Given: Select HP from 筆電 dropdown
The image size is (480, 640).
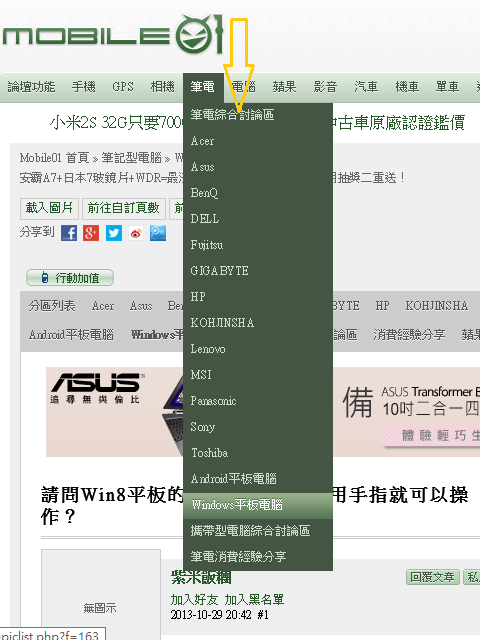Looking at the screenshot, I should pyautogui.click(x=258, y=297).
